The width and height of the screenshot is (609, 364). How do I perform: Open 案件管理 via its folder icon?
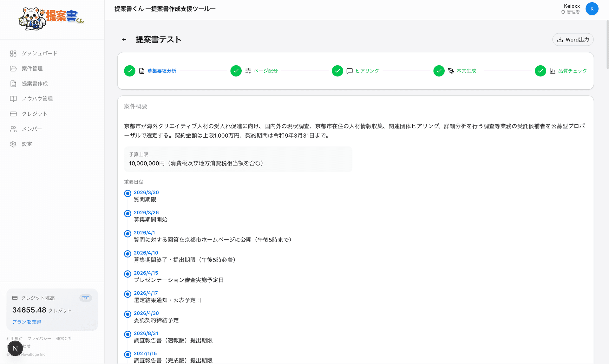[13, 68]
